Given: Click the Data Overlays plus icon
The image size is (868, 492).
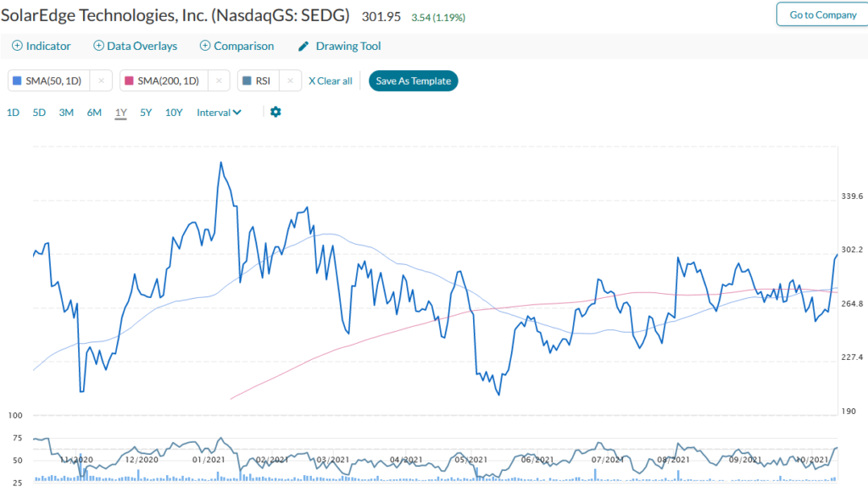Looking at the screenshot, I should [98, 46].
